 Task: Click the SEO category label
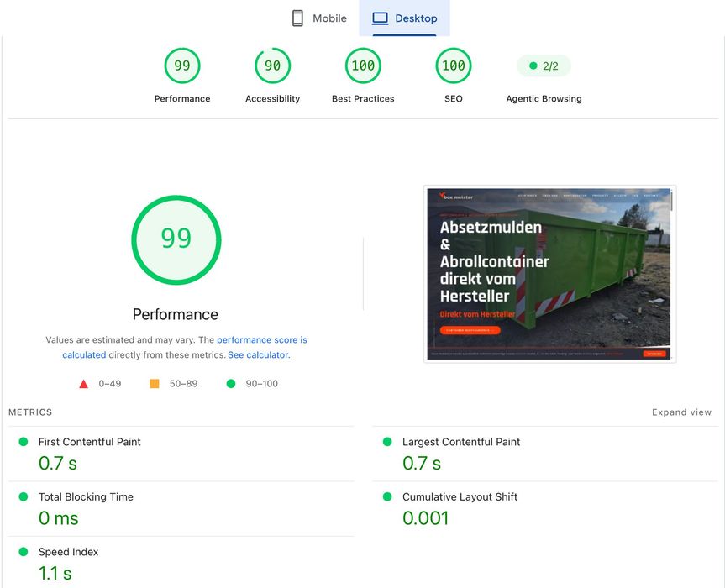[x=454, y=98]
